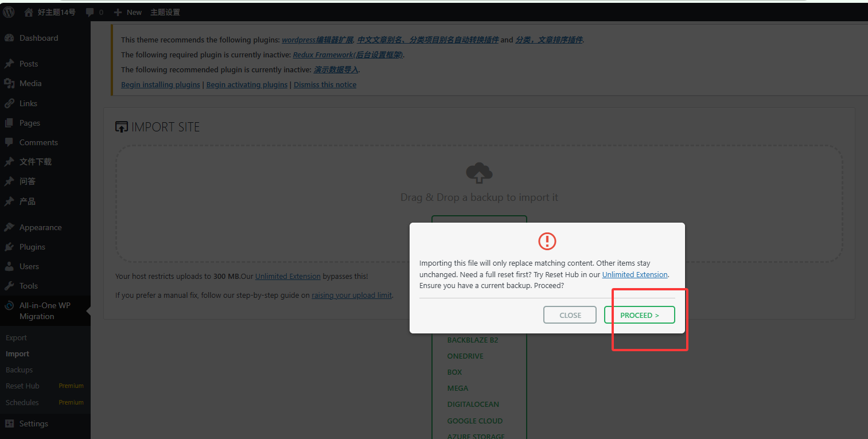
Task: Choose GOOGLE CLOUD import source
Action: click(475, 421)
